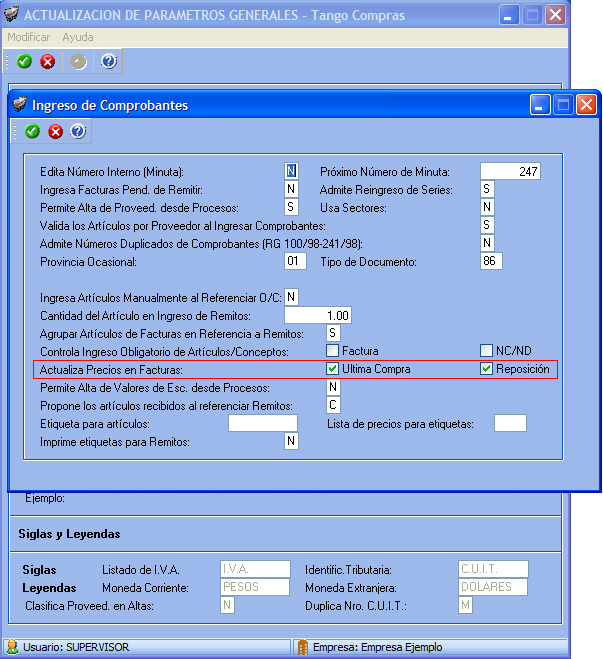Image resolution: width=603 pixels, height=659 pixels.
Task: Click the Moneda Corriente field showing PESOS
Action: click(x=255, y=587)
